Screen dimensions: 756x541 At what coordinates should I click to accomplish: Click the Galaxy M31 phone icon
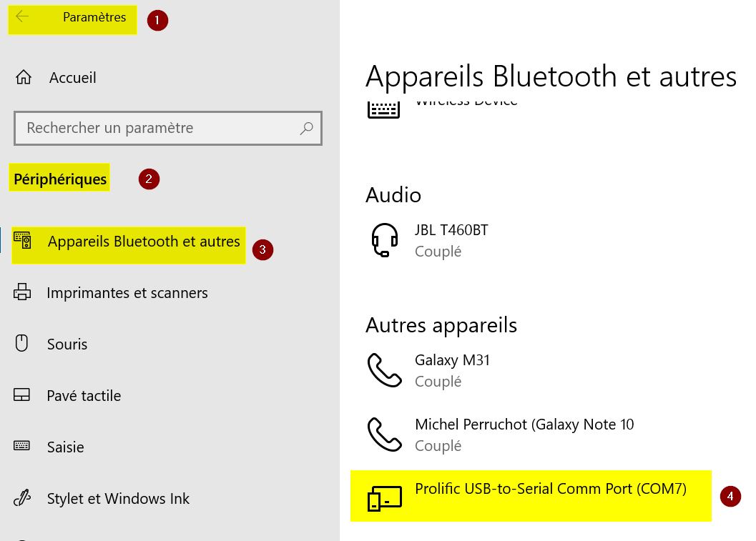point(384,370)
